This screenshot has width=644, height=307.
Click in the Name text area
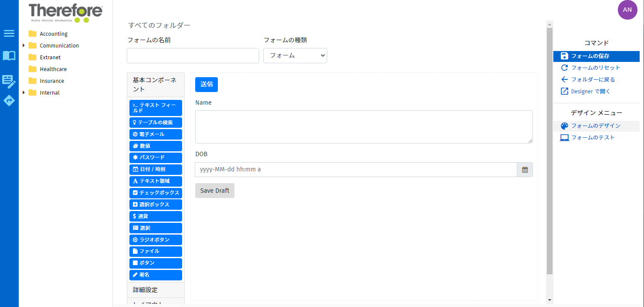click(x=364, y=127)
